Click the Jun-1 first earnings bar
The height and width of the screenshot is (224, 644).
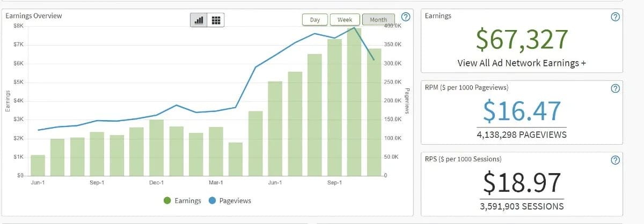(38, 165)
